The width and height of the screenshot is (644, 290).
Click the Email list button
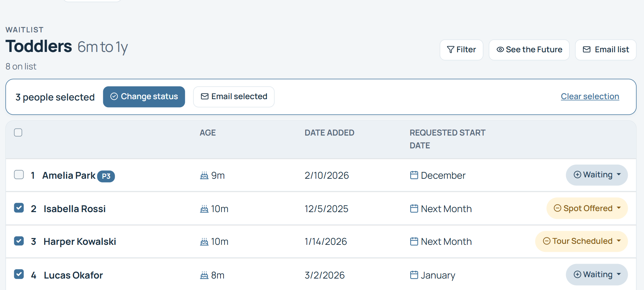(606, 50)
